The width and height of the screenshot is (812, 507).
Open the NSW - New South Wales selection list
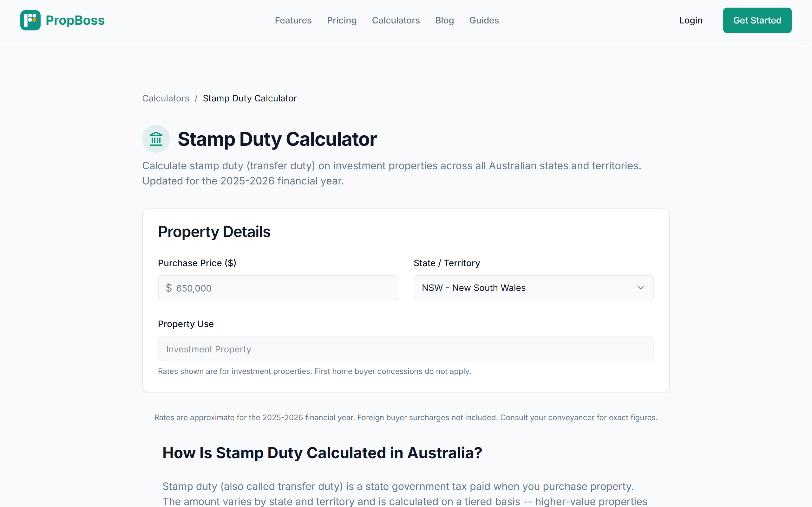point(533,288)
